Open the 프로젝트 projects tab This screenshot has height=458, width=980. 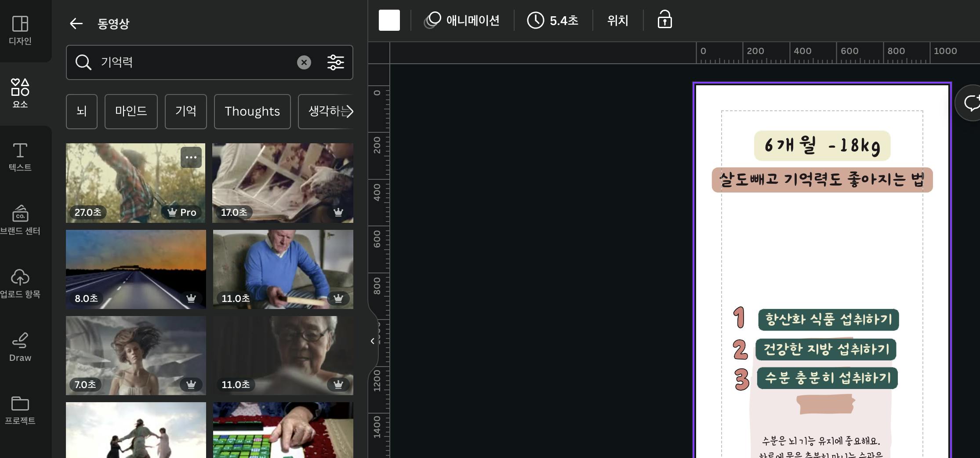[20, 410]
